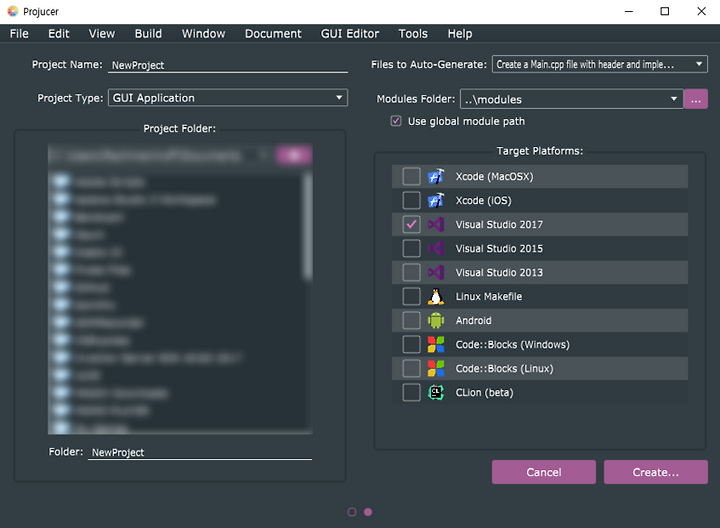Select the Code::Blocks (Linux) label text
The image size is (720, 528).
click(x=505, y=368)
